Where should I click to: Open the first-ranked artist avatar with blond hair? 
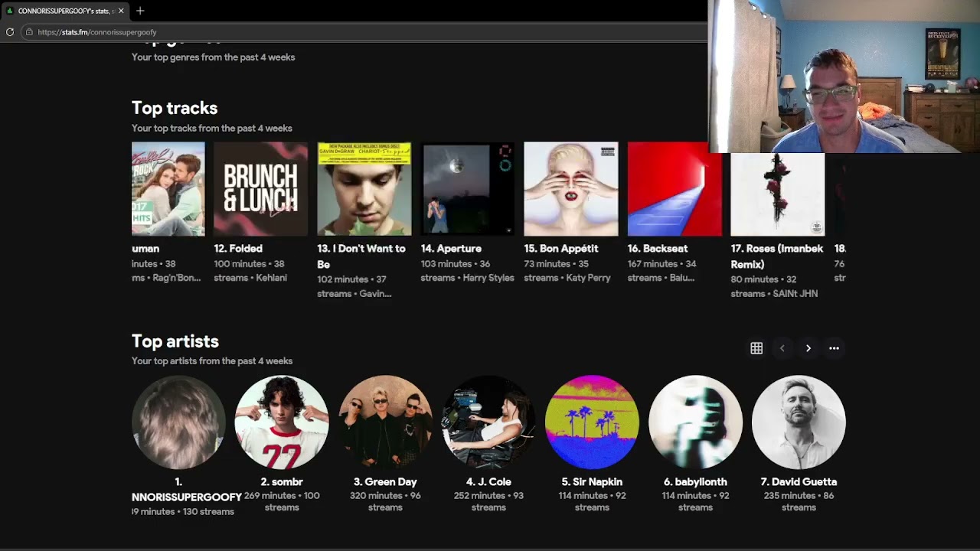(178, 422)
